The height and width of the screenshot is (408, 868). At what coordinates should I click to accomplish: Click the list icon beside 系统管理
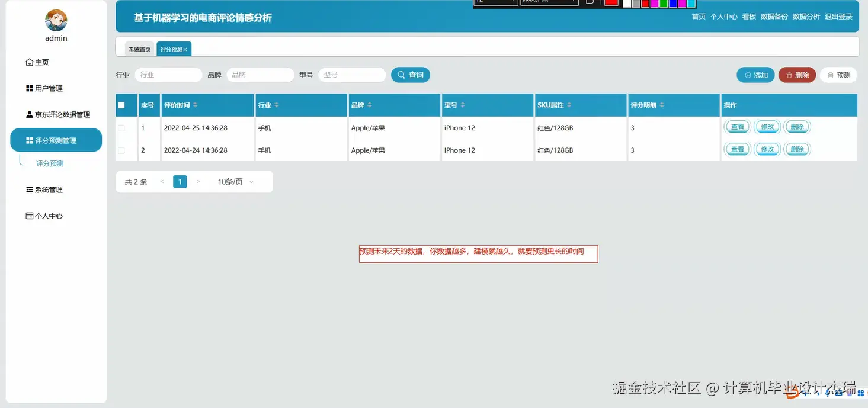click(x=30, y=189)
